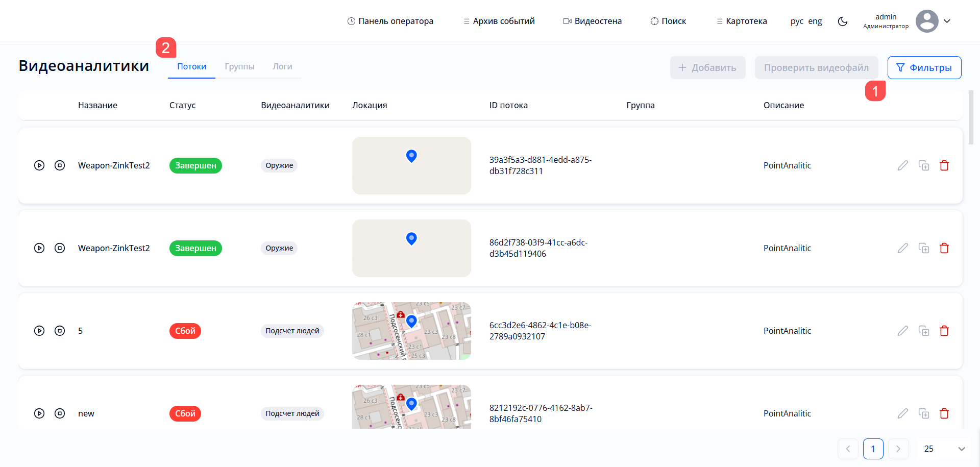Viewport: 980px width, 467px height.
Task: Delete the stream named new
Action: (x=944, y=413)
